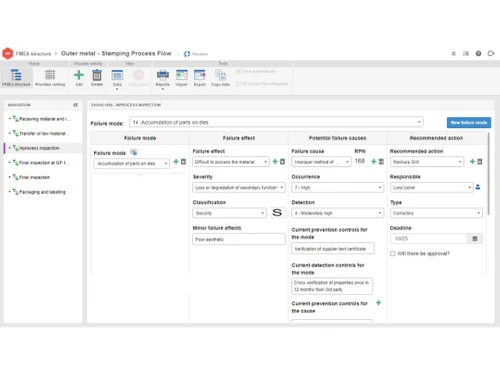This screenshot has height=375, width=500.
Task: Add a new failure mode with plus icon
Action: click(176, 162)
